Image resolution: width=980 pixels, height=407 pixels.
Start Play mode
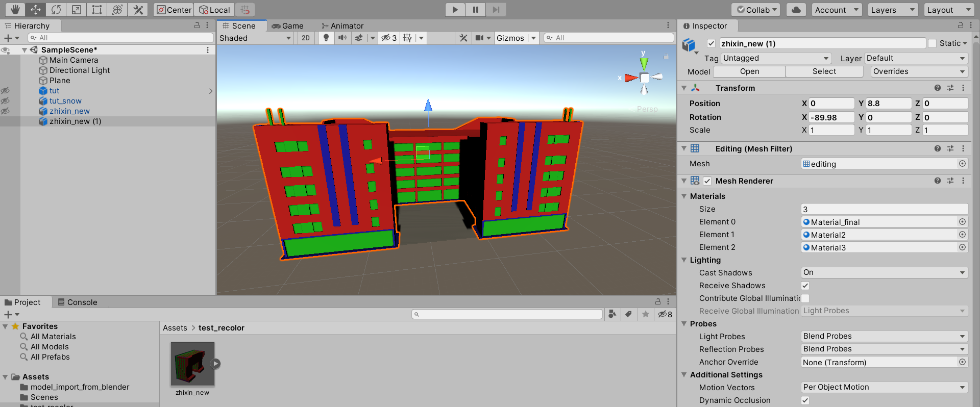click(455, 10)
